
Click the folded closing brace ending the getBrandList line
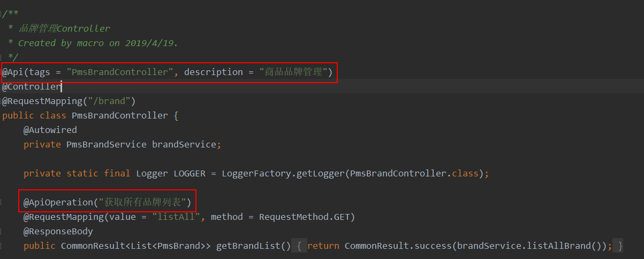(x=620, y=246)
